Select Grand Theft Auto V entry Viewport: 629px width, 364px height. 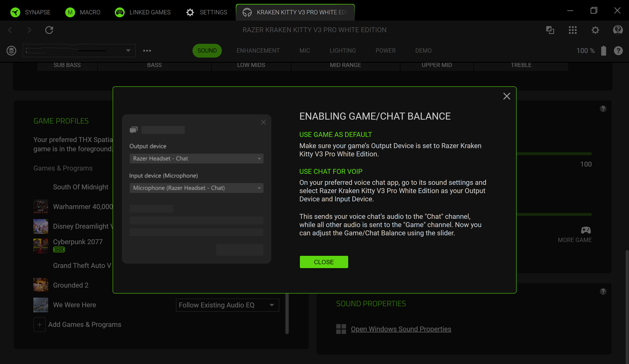coord(82,265)
